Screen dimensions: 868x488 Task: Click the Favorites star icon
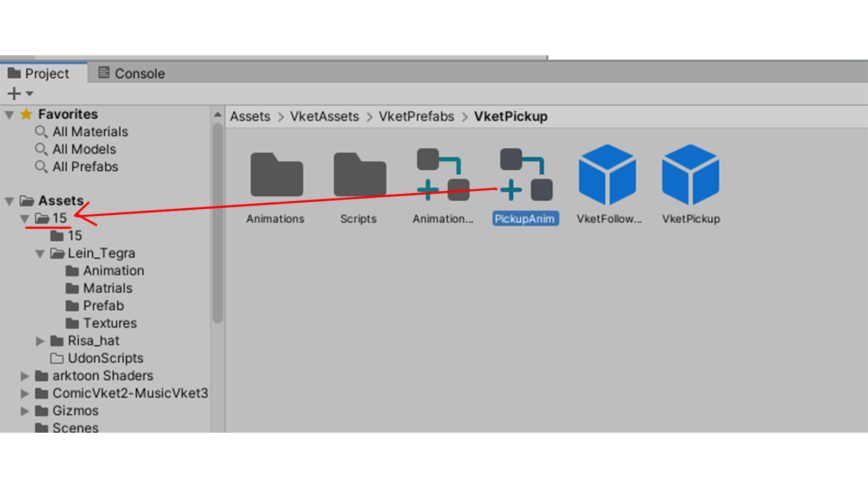coord(26,114)
